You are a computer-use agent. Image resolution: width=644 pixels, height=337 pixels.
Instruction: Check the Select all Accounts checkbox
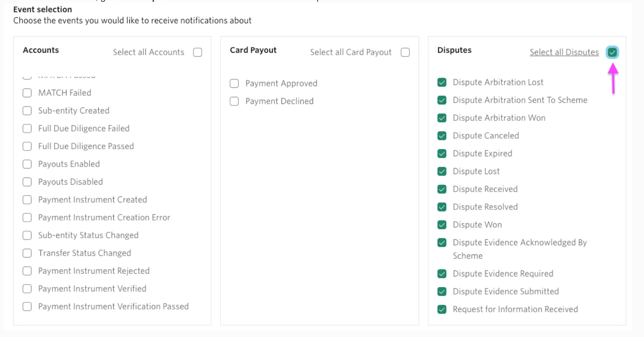click(198, 52)
